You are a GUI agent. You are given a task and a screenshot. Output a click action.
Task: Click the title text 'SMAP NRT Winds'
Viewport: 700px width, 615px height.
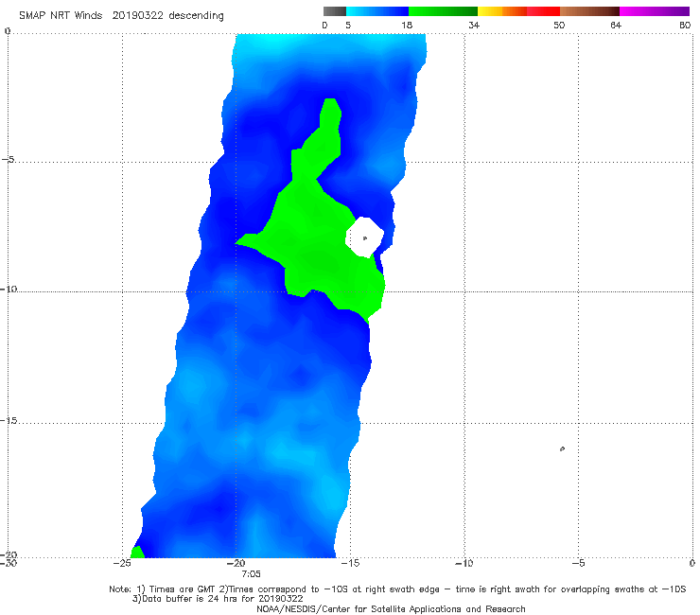(61, 16)
